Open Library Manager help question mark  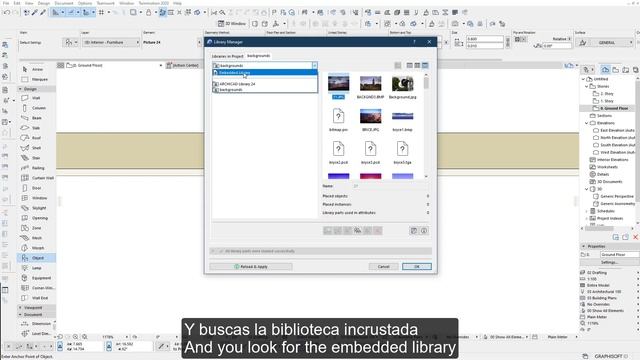[x=414, y=42]
